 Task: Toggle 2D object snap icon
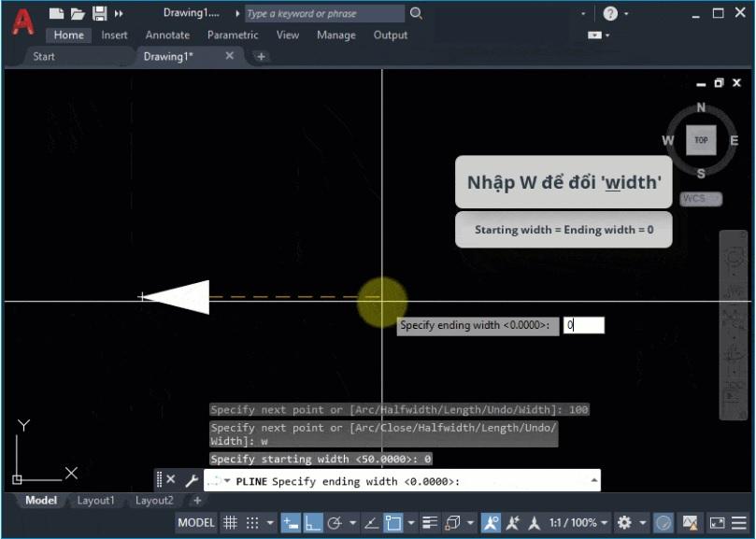click(x=392, y=522)
